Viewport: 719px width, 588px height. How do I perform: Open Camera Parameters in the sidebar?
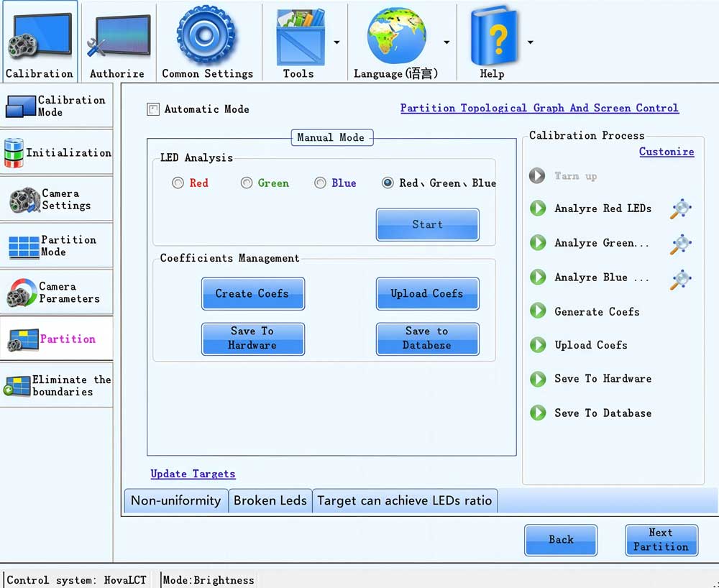(56, 293)
